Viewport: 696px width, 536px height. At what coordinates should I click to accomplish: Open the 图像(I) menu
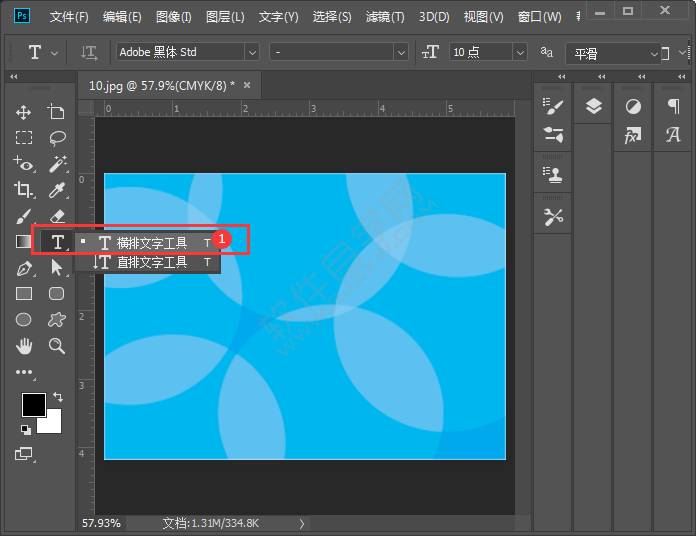tap(174, 17)
